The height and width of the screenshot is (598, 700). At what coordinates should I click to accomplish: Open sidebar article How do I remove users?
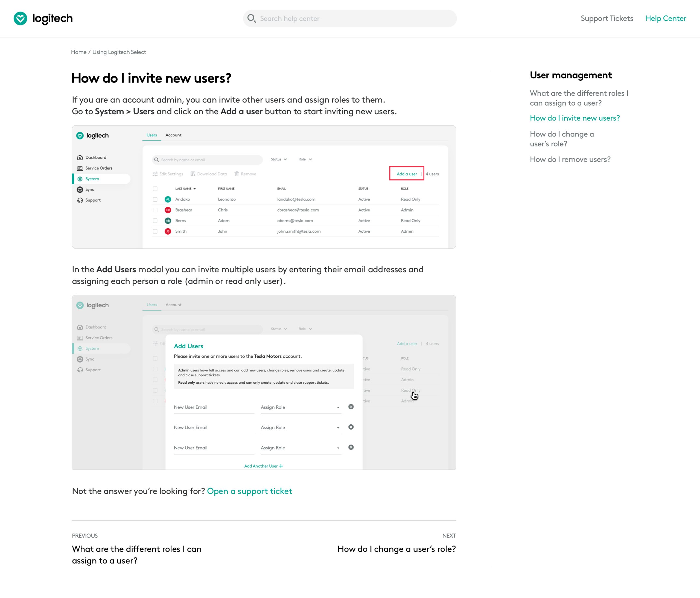tap(570, 159)
